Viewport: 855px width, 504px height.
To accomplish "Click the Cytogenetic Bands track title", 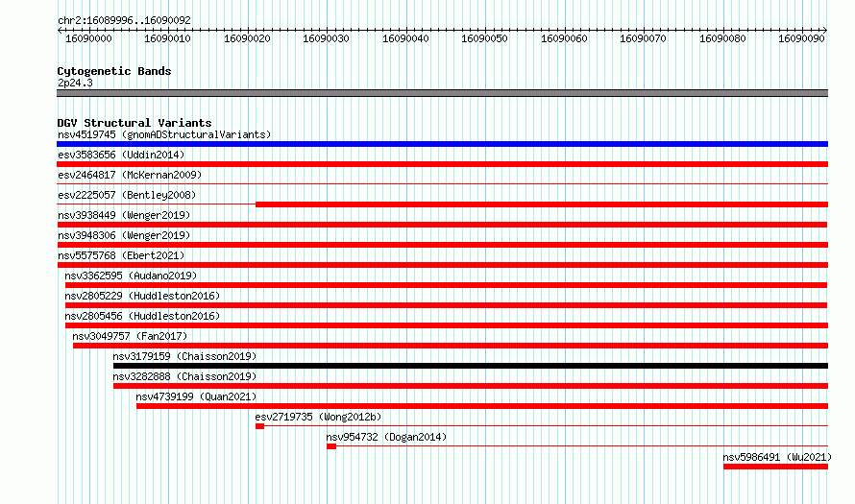I will pyautogui.click(x=114, y=71).
